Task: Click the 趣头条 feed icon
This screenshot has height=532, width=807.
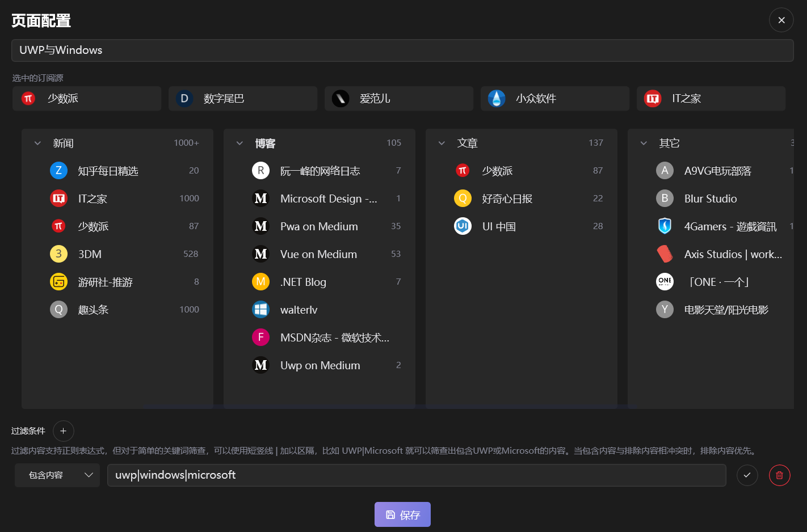Action: pos(58,310)
